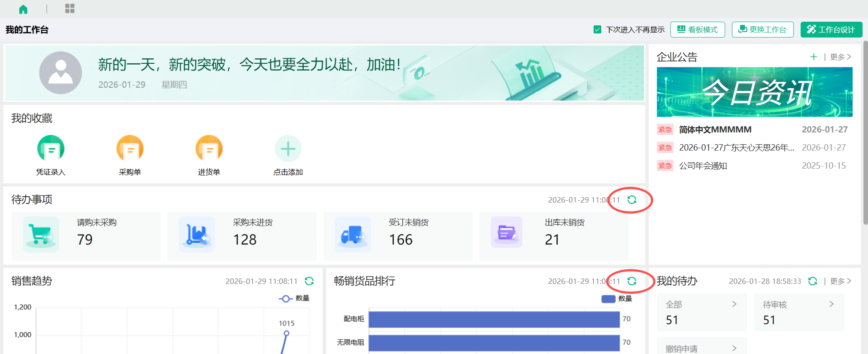Open 采购单 favorite shortcut
Viewport: 868px width, 354px height.
tap(130, 149)
